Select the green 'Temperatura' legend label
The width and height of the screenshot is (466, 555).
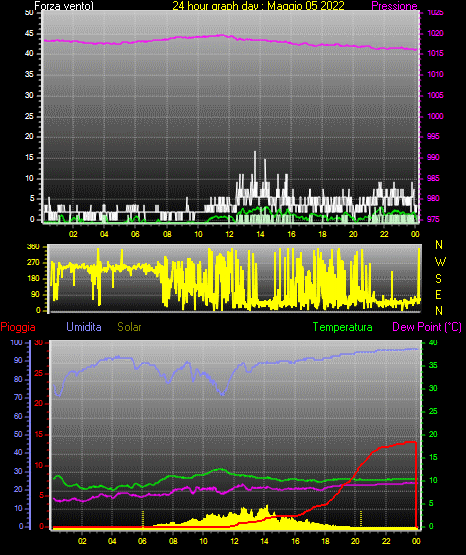(343, 327)
